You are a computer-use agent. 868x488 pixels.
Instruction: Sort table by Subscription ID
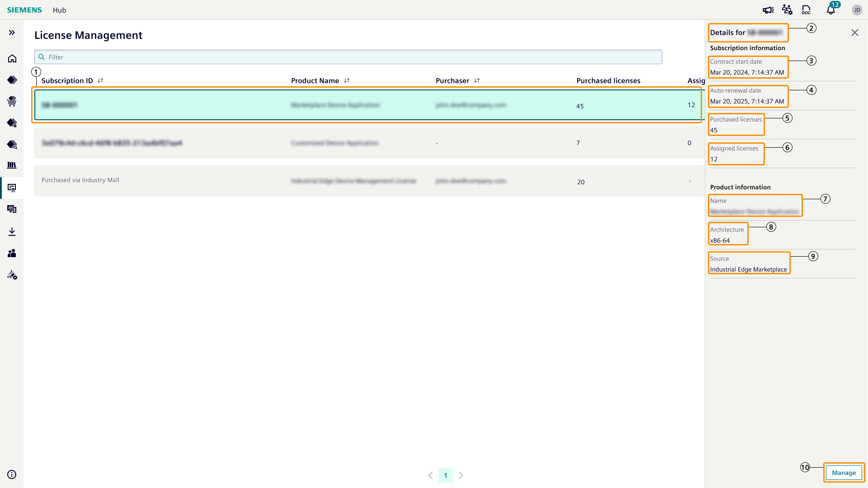(100, 80)
